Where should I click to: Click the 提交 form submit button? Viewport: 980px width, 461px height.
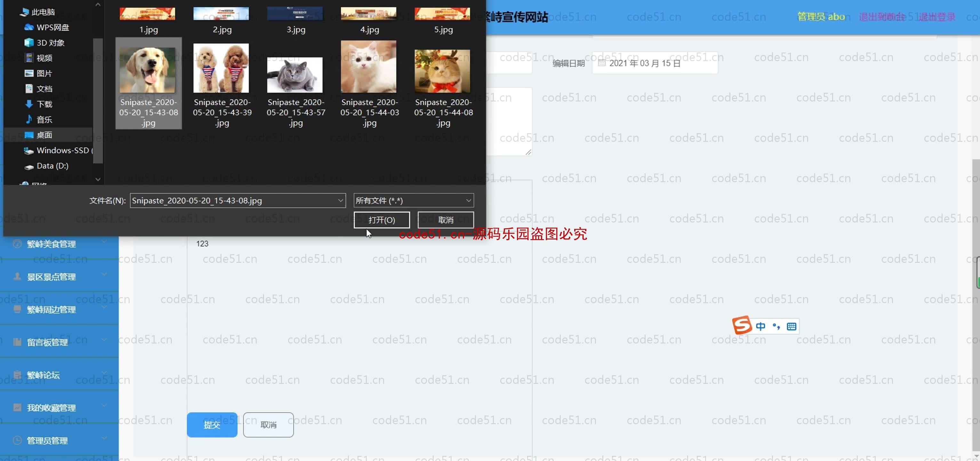pyautogui.click(x=213, y=424)
